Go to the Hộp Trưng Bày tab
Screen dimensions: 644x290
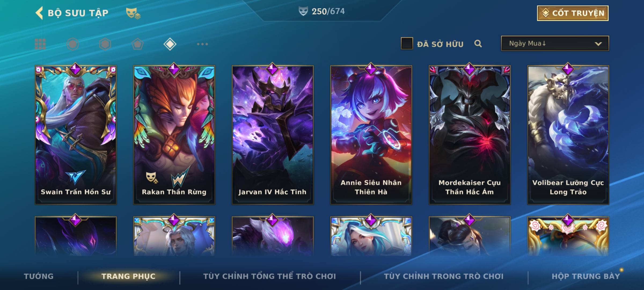coord(586,276)
